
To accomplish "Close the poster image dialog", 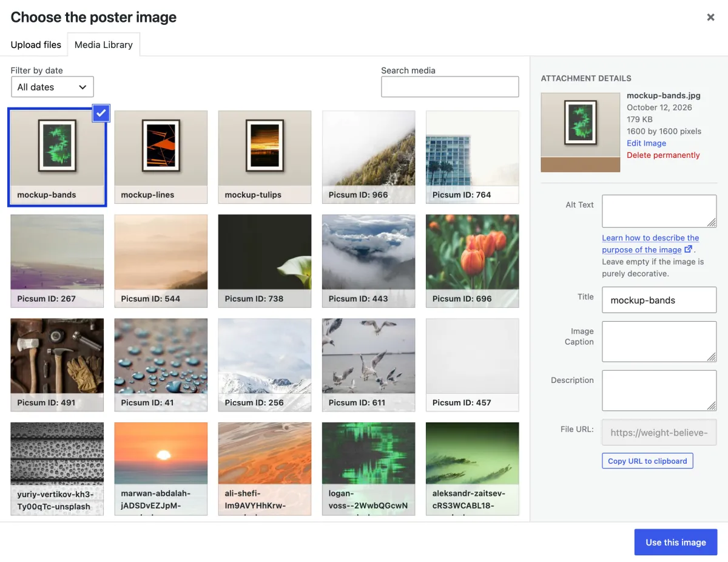I will tap(710, 17).
